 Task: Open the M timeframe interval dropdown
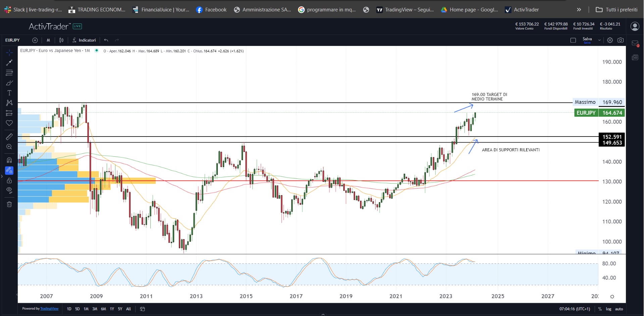point(48,40)
